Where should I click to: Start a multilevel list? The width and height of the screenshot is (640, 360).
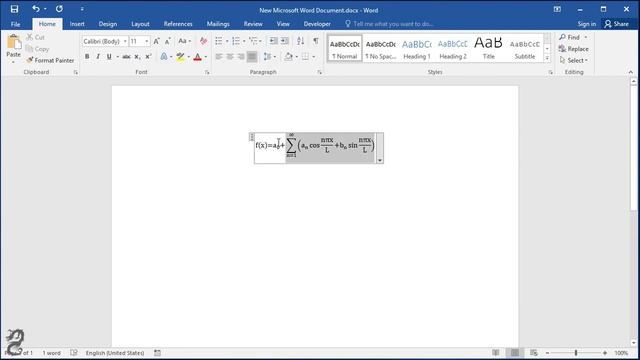(253, 41)
